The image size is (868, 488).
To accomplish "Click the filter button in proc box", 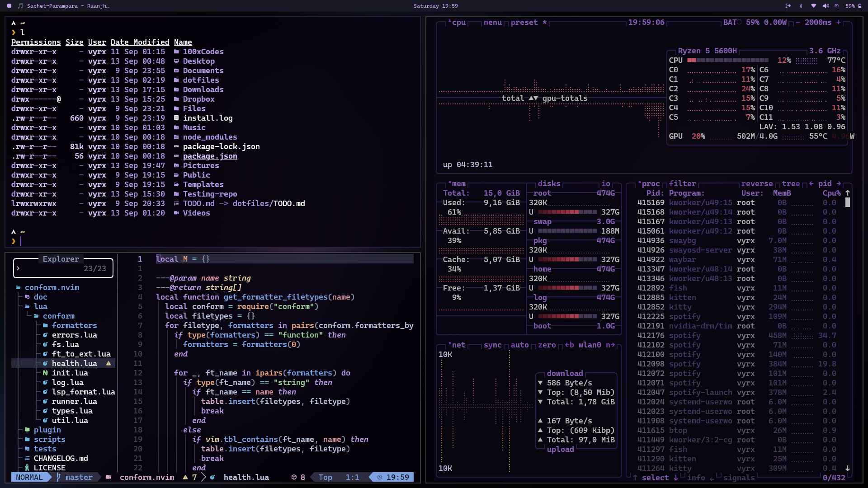I will 682,183.
